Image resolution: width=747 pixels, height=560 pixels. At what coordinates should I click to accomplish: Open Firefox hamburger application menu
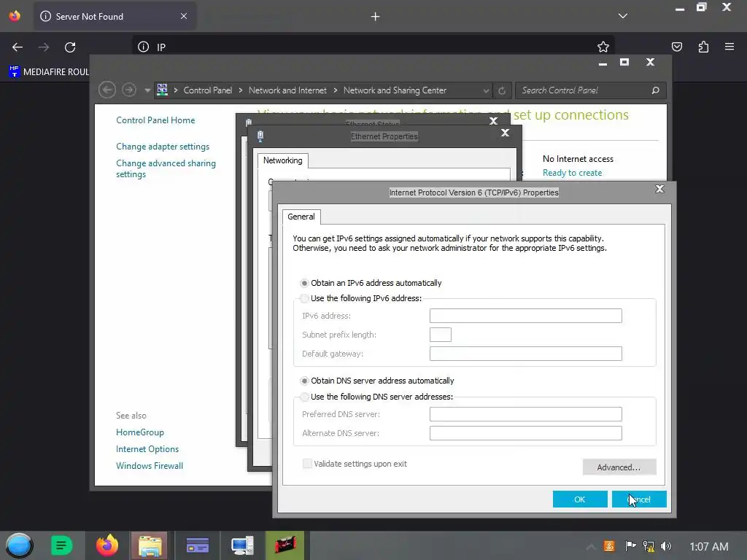point(729,47)
